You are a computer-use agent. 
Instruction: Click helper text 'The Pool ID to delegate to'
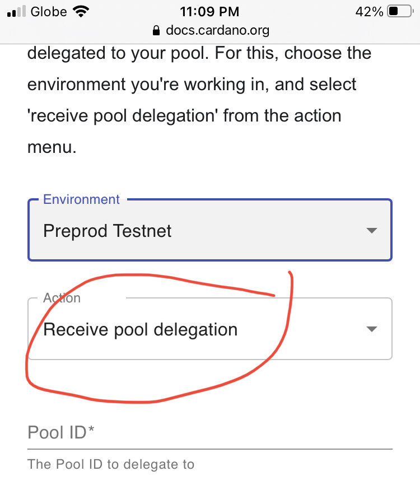click(x=111, y=464)
